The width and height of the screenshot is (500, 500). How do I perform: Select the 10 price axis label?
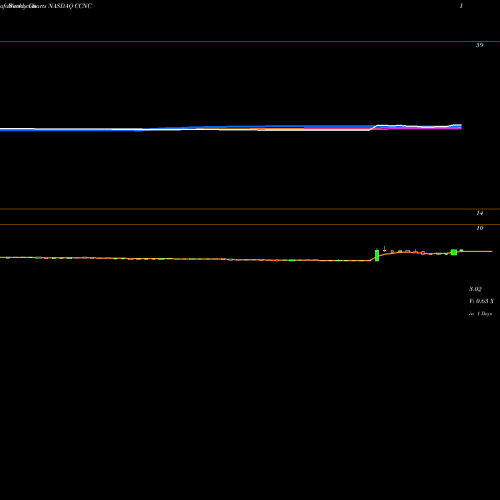(479, 228)
